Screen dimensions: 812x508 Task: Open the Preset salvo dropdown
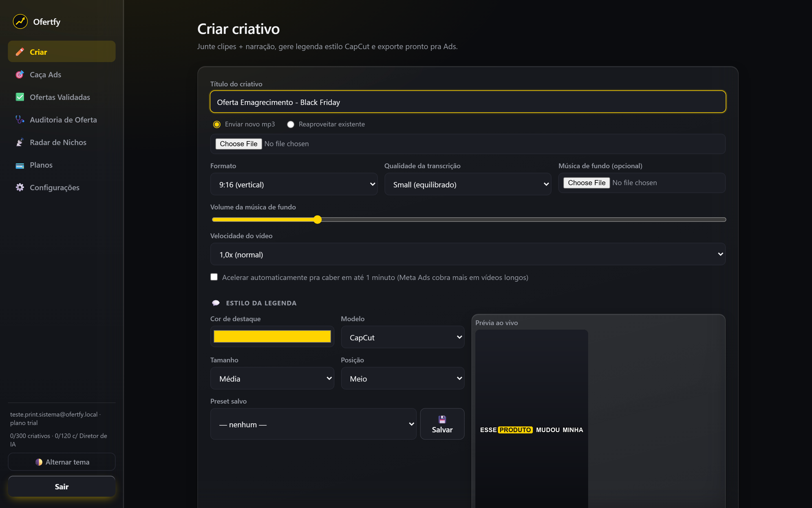(x=314, y=424)
